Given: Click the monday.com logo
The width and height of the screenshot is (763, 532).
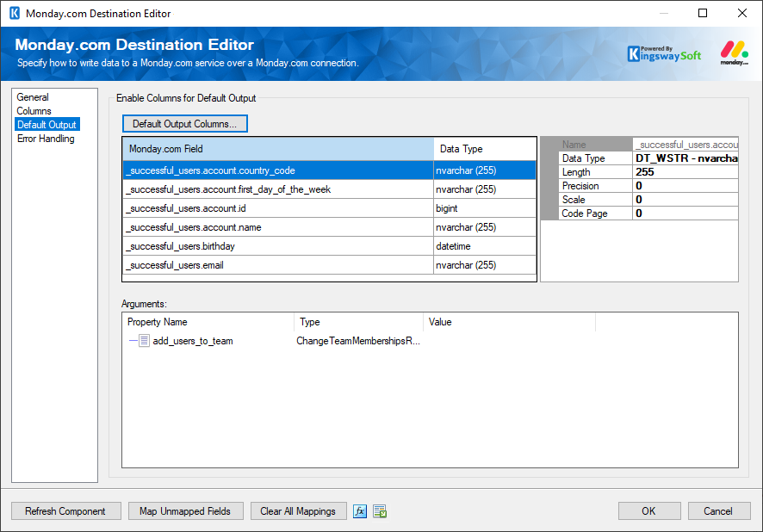Looking at the screenshot, I should pyautogui.click(x=735, y=53).
